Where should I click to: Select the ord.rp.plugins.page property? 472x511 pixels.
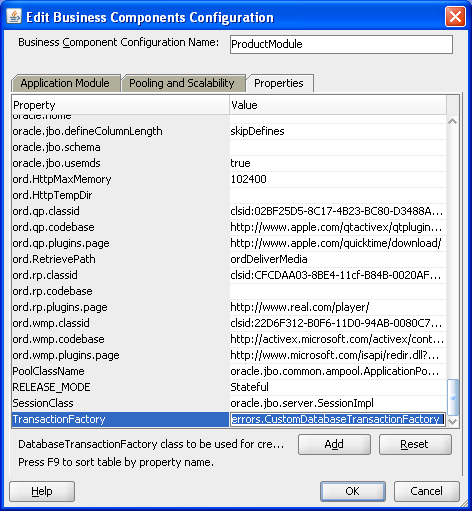[x=121, y=307]
